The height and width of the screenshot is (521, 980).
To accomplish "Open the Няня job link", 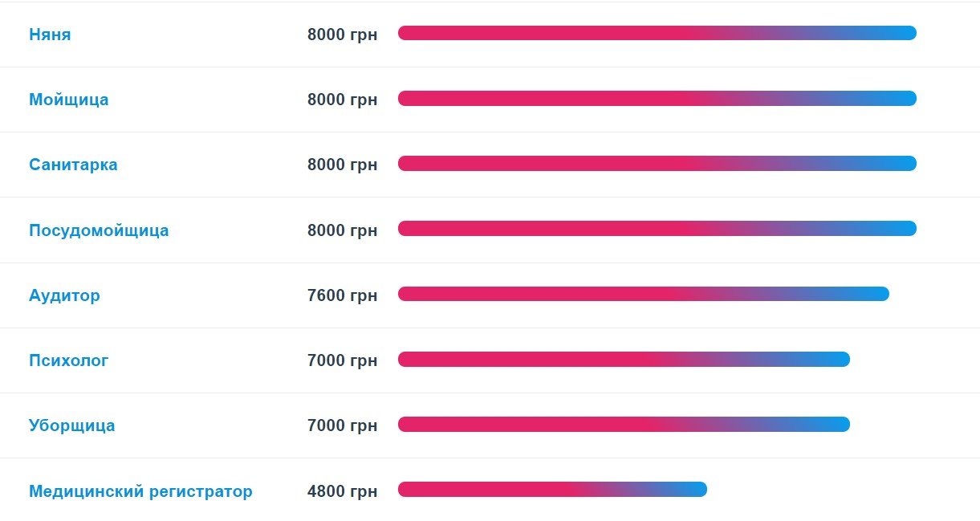I will click(x=50, y=35).
